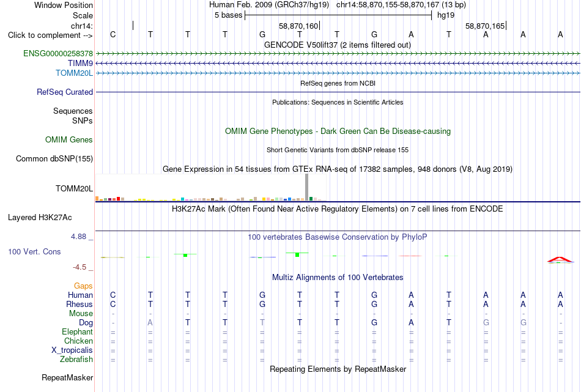Click the ENSG00000258378 gene label

point(58,53)
